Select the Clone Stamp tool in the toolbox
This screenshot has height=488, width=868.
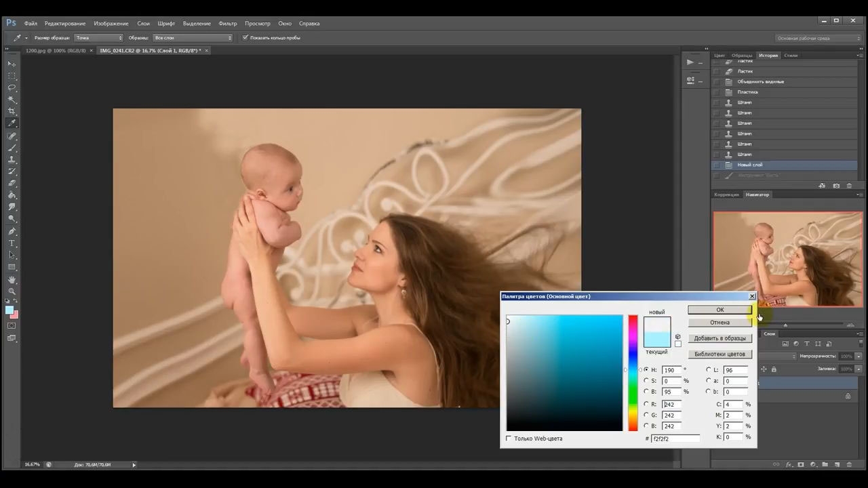coord(12,160)
